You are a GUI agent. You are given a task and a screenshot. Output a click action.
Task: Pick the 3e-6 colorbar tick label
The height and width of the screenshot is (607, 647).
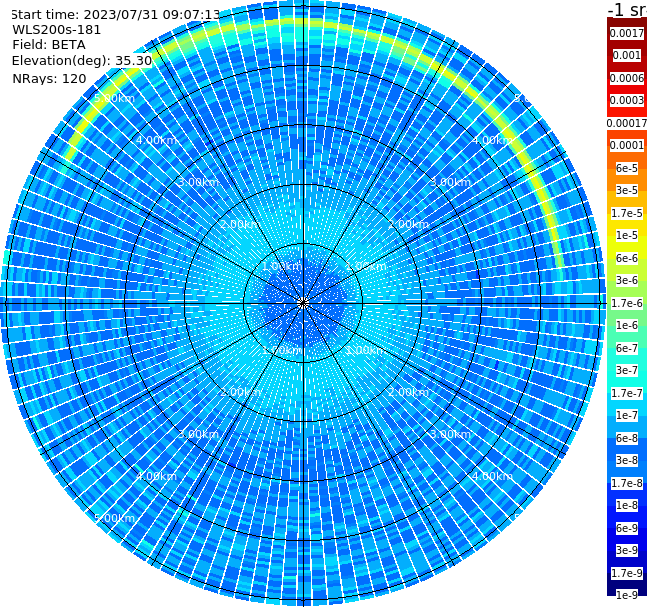tap(627, 280)
